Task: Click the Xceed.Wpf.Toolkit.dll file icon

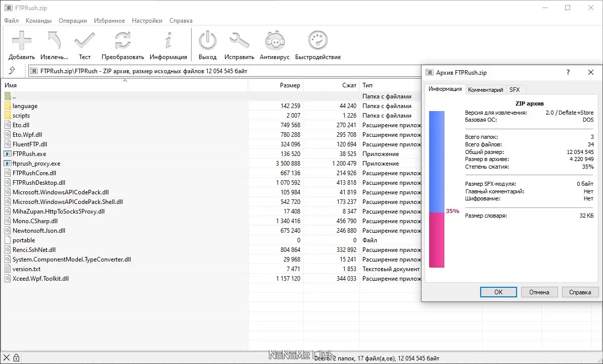Action: [8, 279]
